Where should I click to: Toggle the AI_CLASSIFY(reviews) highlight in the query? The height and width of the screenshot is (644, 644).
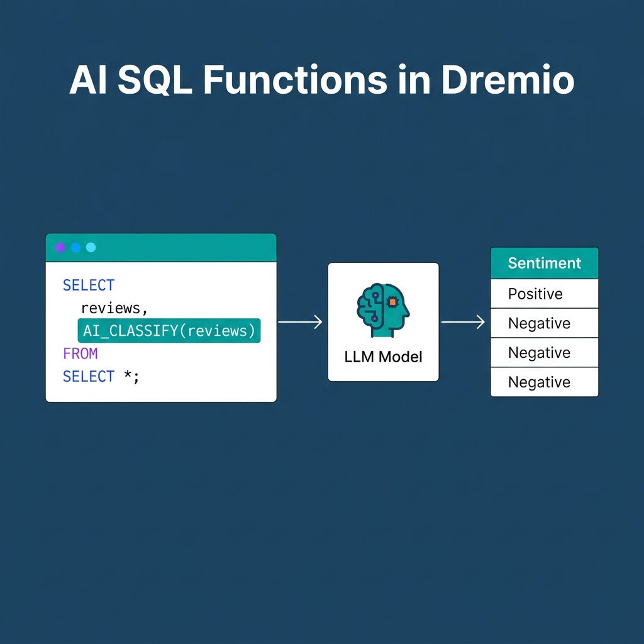pos(168,330)
